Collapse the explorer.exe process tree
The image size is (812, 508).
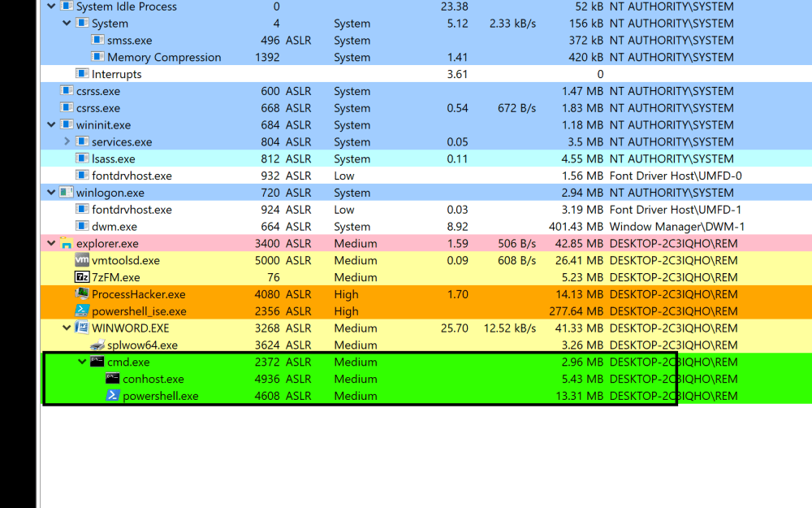tap(52, 244)
